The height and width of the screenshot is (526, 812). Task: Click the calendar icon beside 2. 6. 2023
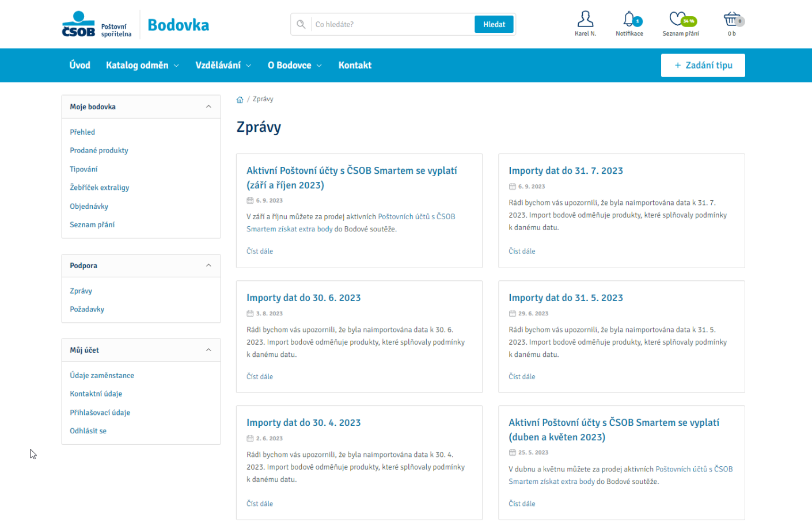[250, 439]
